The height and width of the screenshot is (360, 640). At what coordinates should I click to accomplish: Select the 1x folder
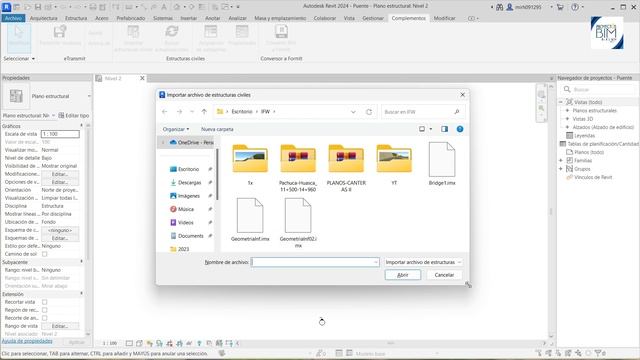(250, 164)
